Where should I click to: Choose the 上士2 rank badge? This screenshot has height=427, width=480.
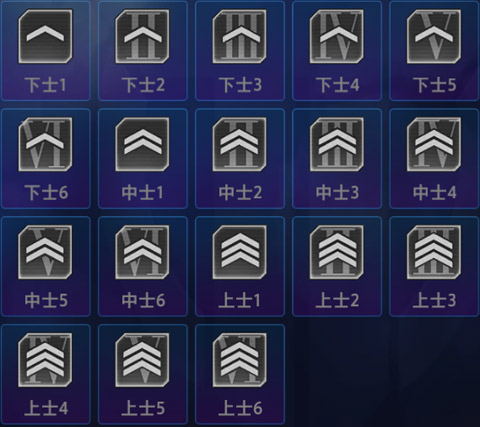coord(337,252)
